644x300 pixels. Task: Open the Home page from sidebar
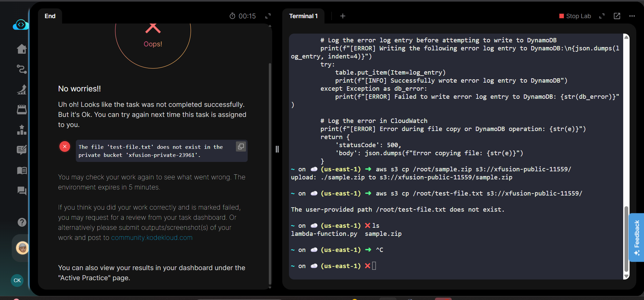(x=22, y=49)
